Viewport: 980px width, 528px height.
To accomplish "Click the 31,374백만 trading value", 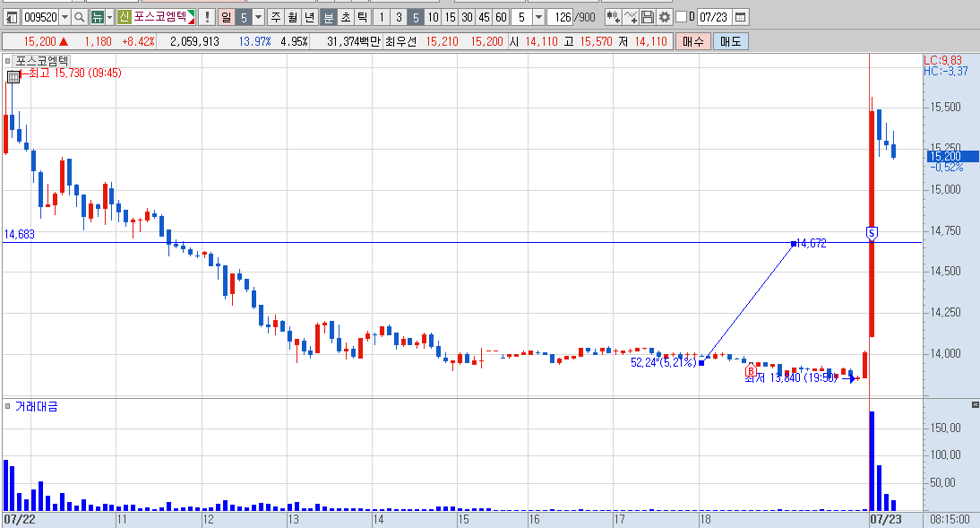I will click(x=353, y=41).
